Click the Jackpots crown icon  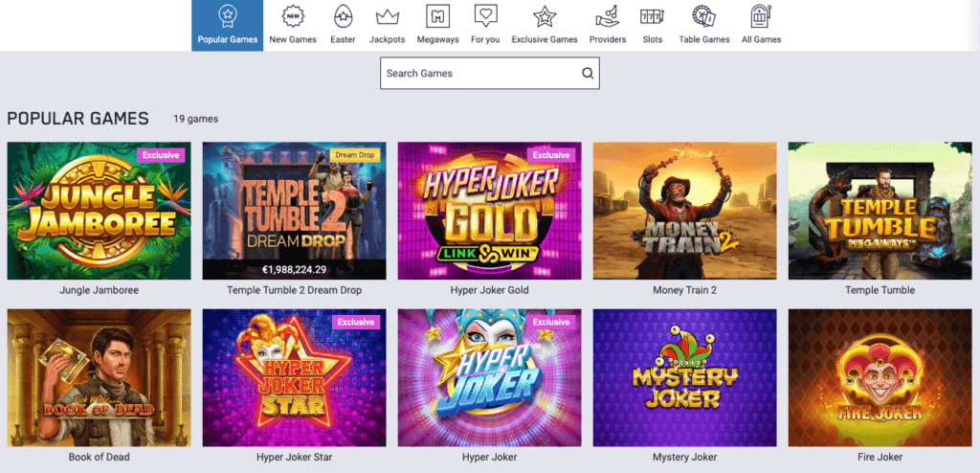click(387, 17)
